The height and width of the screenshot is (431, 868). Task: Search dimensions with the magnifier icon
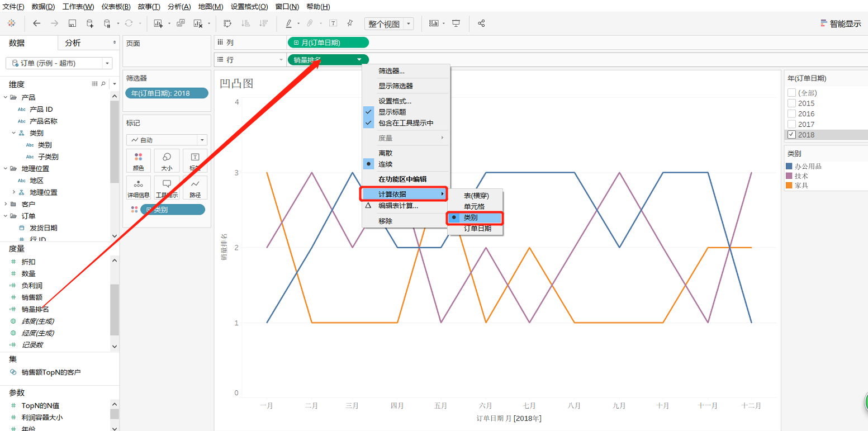point(103,84)
